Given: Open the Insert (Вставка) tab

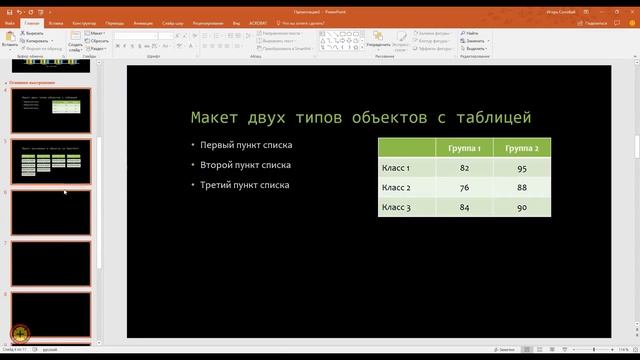Looking at the screenshot, I should coord(56,23).
